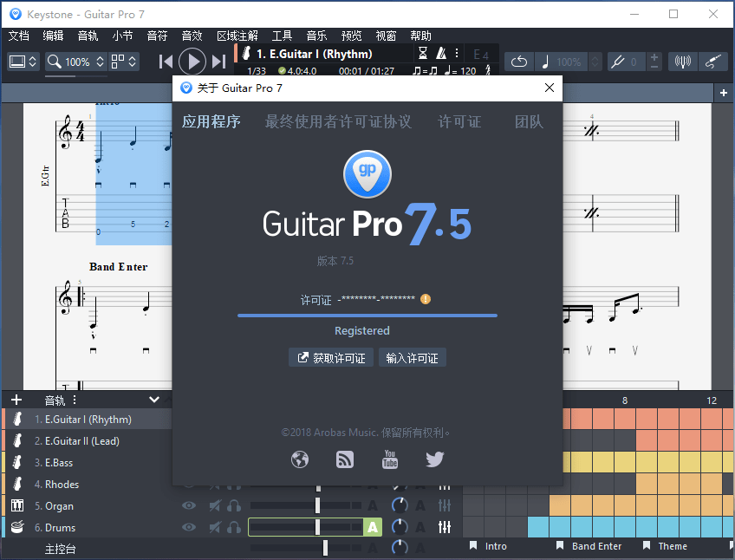Jump to last bar with skip-forward button
735x560 pixels.
[219, 62]
